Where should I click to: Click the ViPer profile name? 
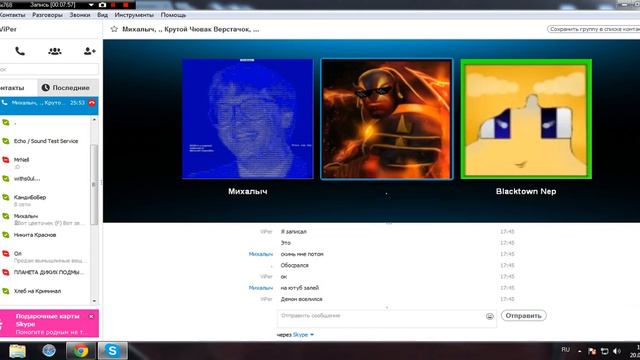pos(8,29)
